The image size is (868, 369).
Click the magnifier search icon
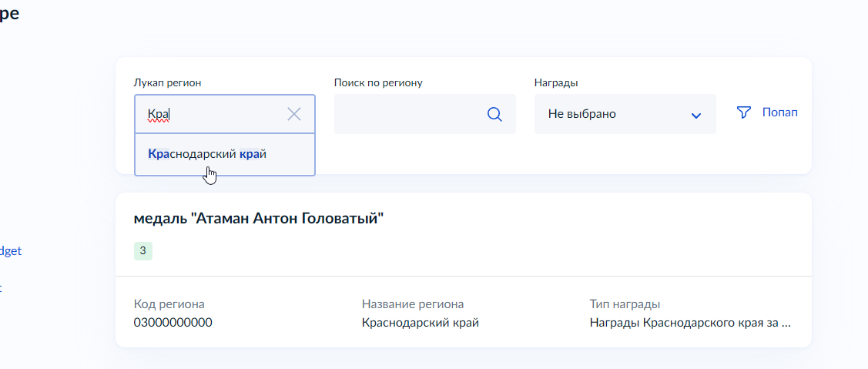point(494,114)
